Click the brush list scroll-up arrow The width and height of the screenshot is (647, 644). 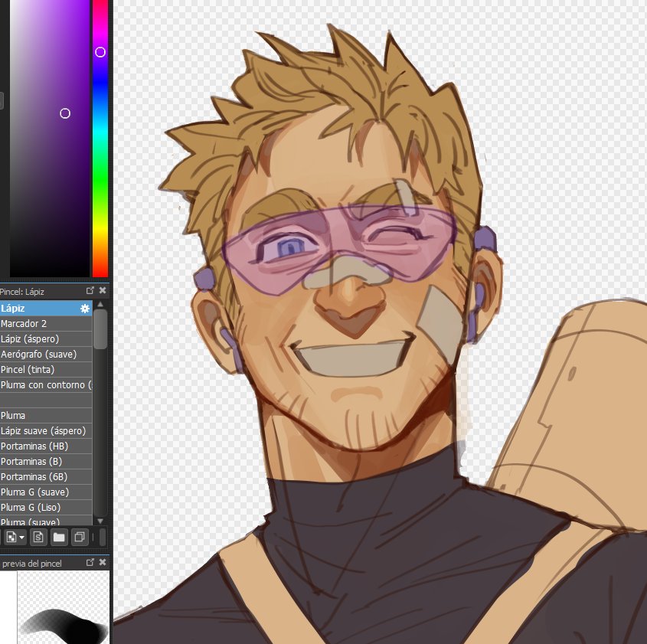100,302
